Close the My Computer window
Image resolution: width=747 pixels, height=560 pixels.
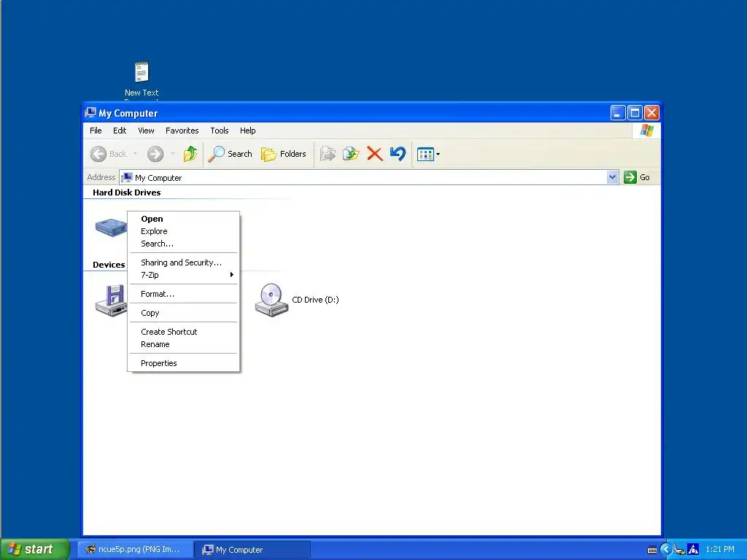click(651, 113)
